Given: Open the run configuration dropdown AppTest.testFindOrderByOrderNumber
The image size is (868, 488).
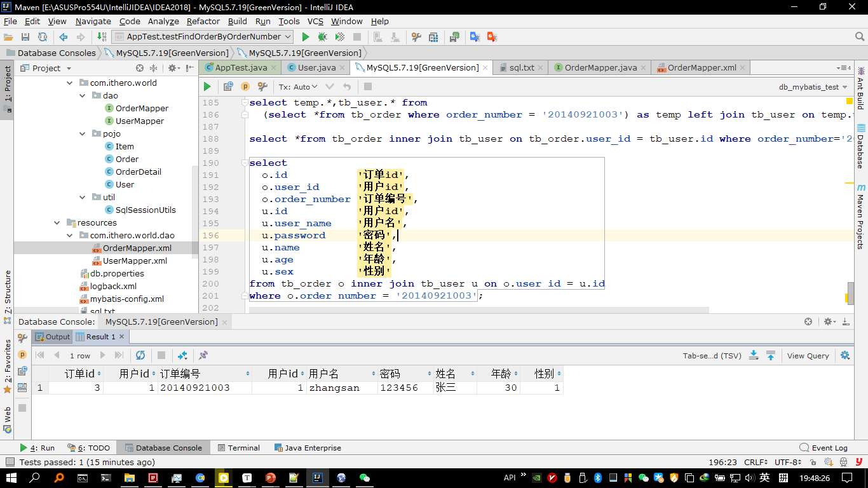Looking at the screenshot, I should click(x=202, y=37).
